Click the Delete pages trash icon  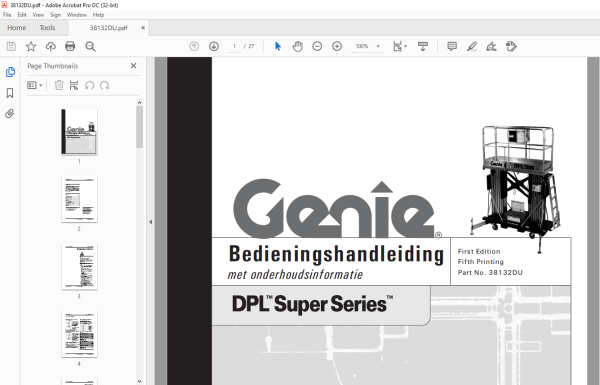point(59,85)
